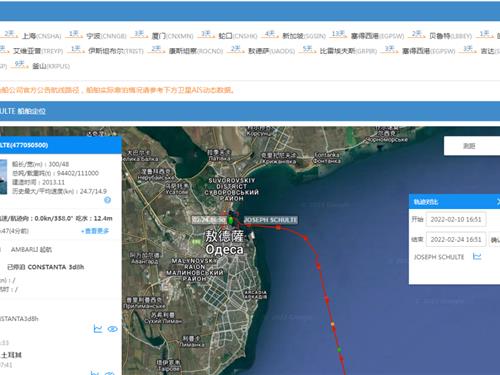Click the orange track point on route
This screenshot has width=500, height=375.
332,324
